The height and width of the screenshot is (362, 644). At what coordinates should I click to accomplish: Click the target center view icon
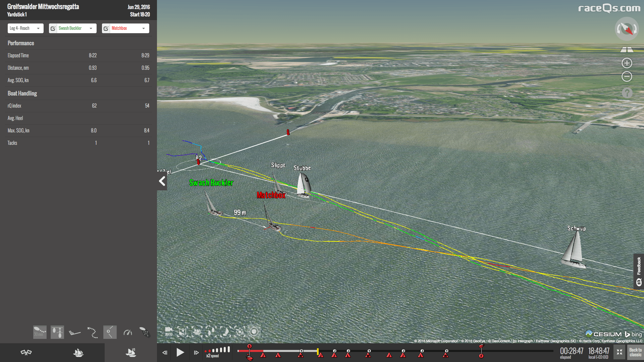click(254, 331)
